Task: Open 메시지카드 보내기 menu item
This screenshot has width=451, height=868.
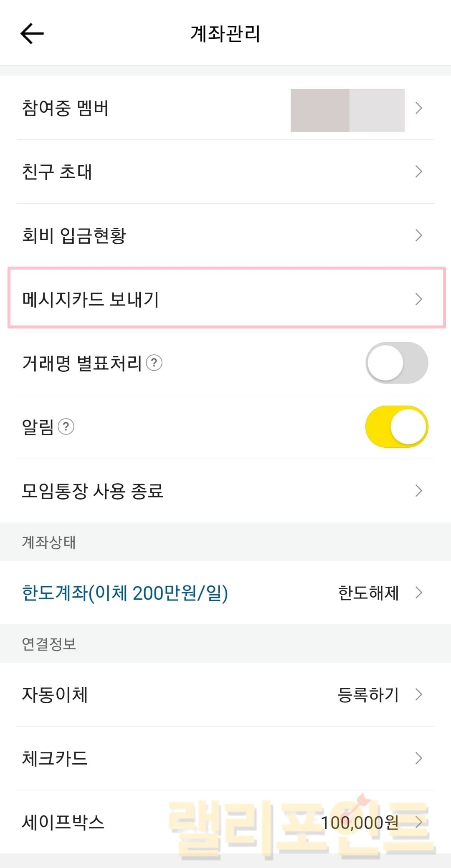Action: click(x=91, y=299)
